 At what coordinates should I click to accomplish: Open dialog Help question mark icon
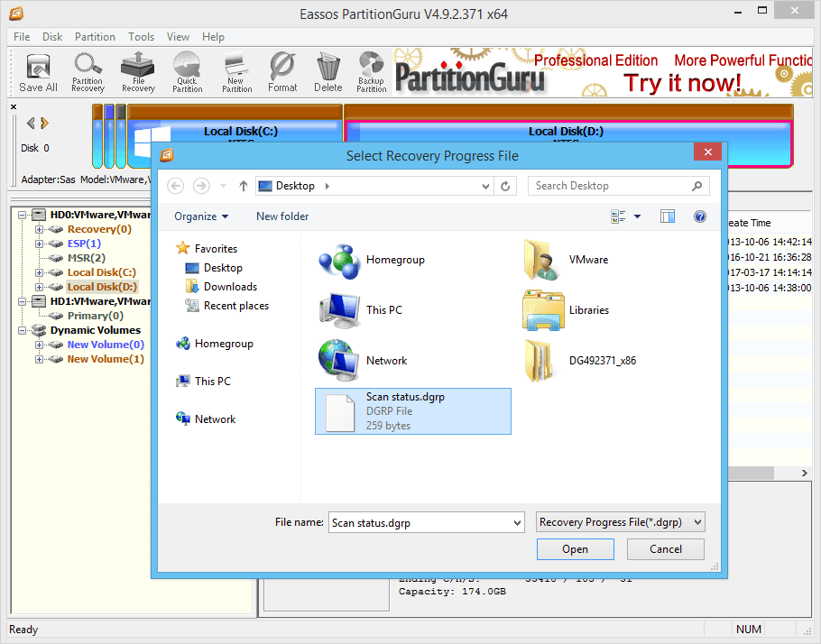tap(700, 216)
